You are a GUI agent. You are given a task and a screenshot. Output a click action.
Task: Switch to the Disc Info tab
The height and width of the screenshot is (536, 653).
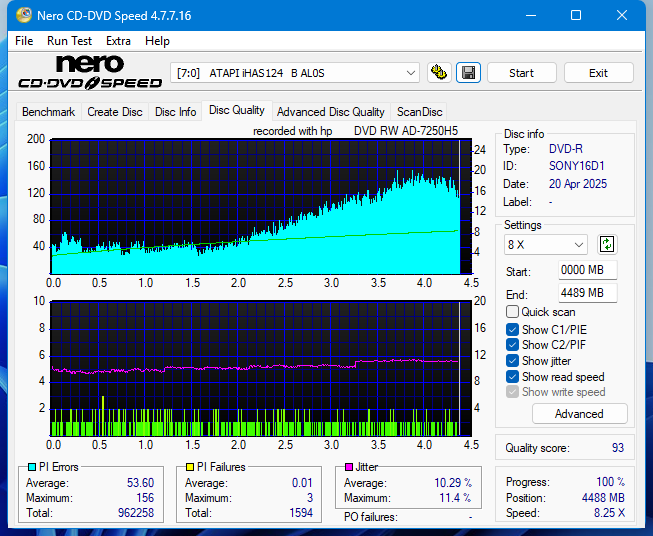pyautogui.click(x=175, y=112)
